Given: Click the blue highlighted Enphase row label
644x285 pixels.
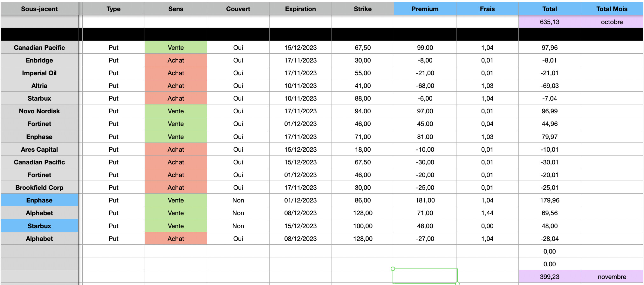Looking at the screenshot, I should [x=39, y=200].
